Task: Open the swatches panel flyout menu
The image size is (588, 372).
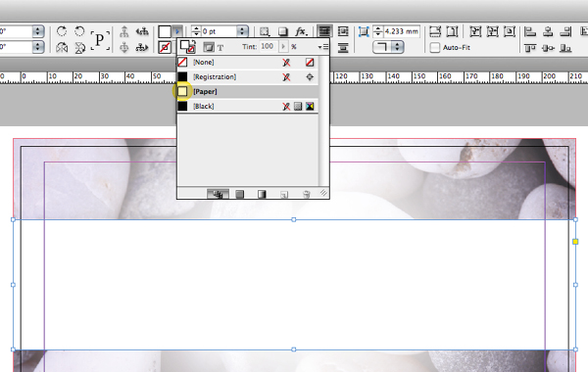Action: click(x=323, y=47)
